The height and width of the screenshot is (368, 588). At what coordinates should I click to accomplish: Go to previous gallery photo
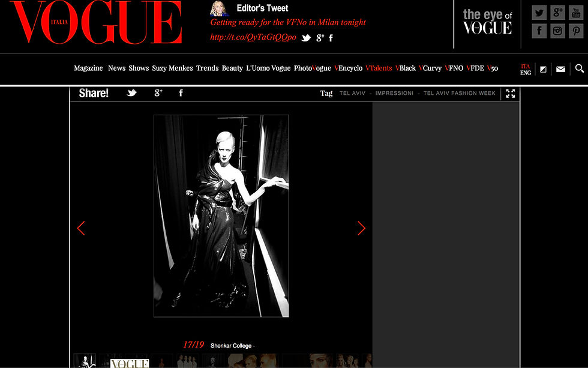(x=81, y=228)
